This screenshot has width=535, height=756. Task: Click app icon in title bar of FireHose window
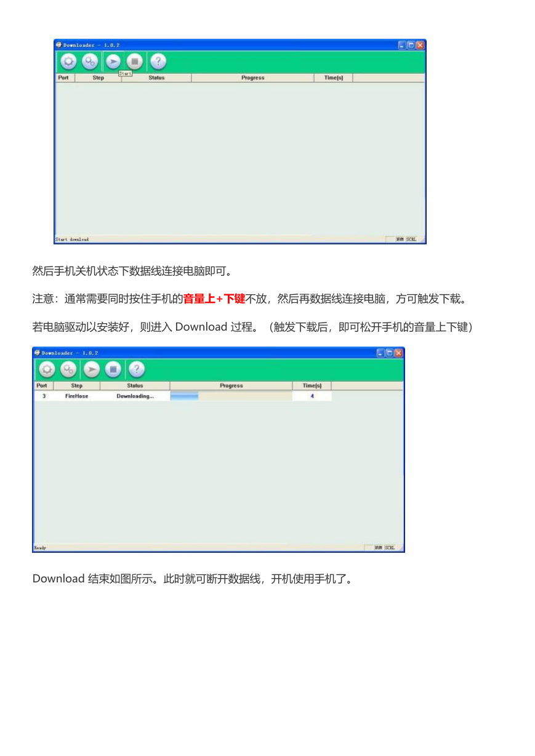pos(38,353)
